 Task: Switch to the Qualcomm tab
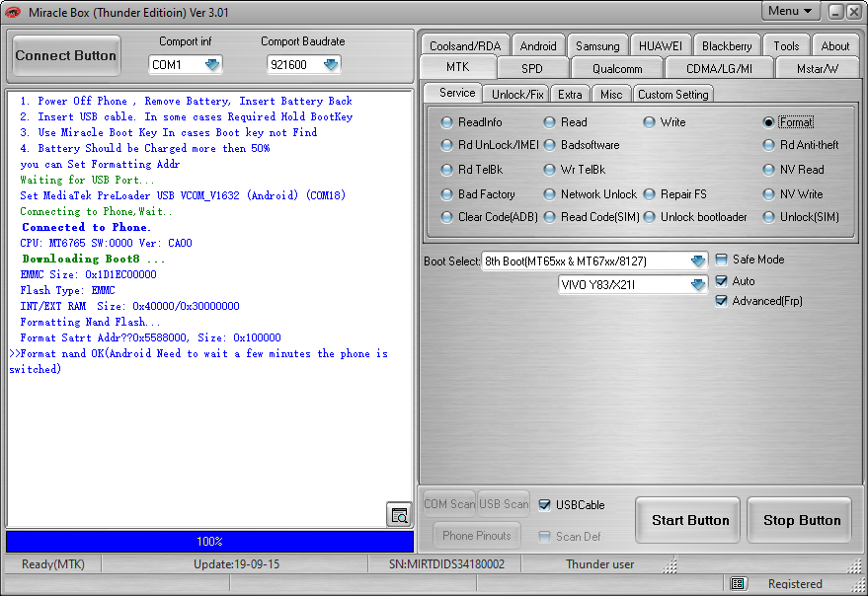click(x=617, y=69)
